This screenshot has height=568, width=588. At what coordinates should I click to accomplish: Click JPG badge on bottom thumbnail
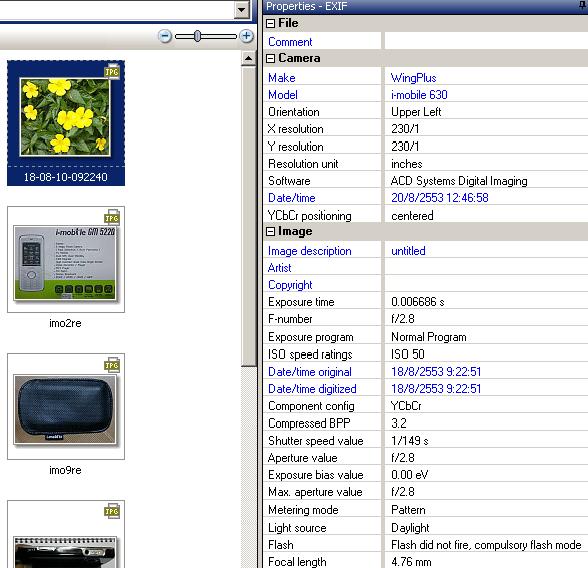coord(112,511)
